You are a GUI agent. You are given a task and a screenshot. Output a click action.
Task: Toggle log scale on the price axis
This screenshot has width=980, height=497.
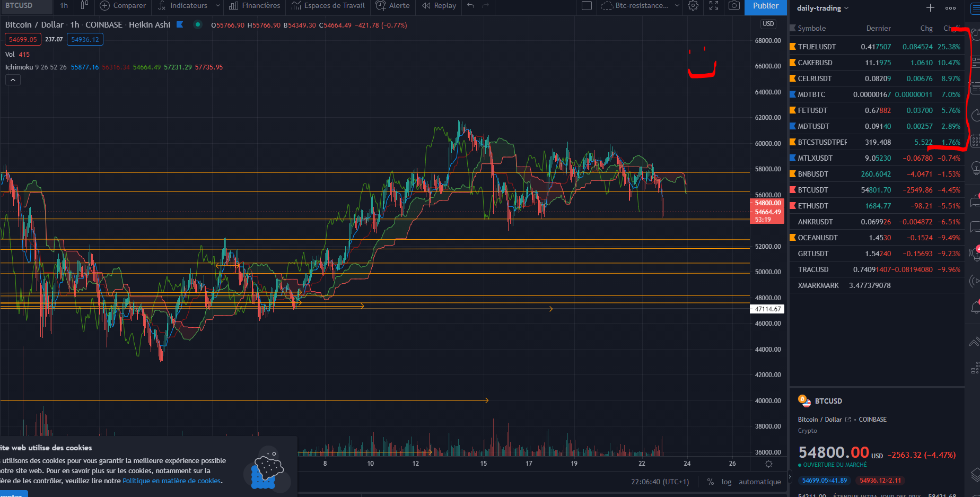tap(727, 482)
